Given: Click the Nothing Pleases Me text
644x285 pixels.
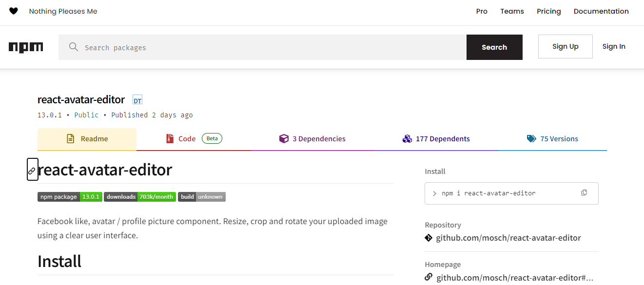Looking at the screenshot, I should [63, 11].
